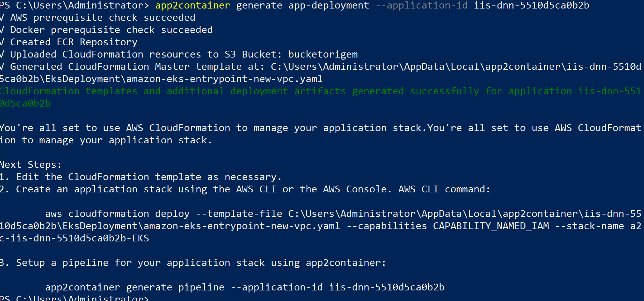
Task: Click the checkmark before Uploaded CloudFormation resources
Action: (x=2, y=54)
